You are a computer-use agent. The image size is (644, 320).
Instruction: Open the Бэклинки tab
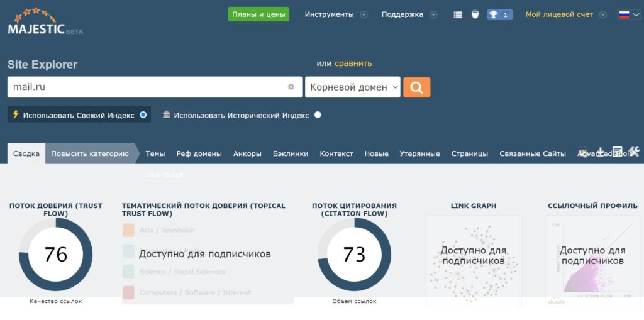[291, 153]
